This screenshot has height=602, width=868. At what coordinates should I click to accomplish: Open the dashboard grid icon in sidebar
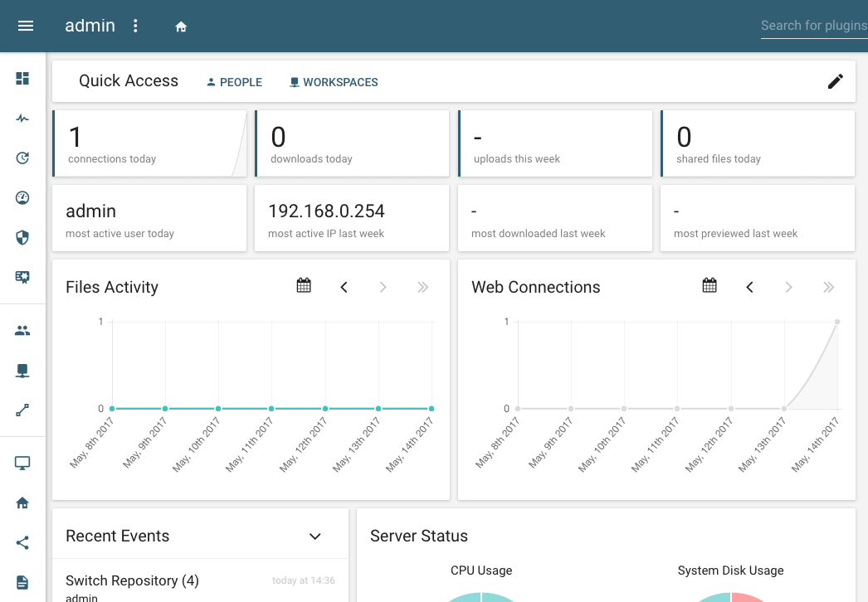[x=22, y=79]
